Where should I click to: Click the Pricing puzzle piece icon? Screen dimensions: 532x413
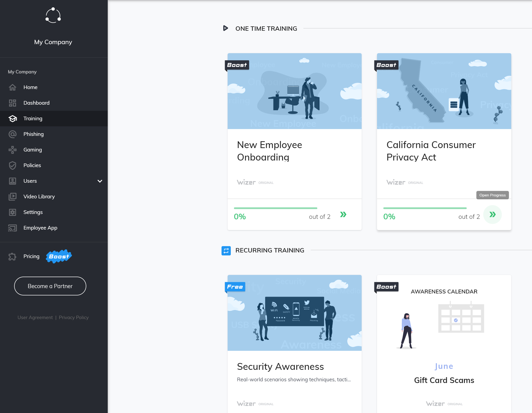click(12, 256)
